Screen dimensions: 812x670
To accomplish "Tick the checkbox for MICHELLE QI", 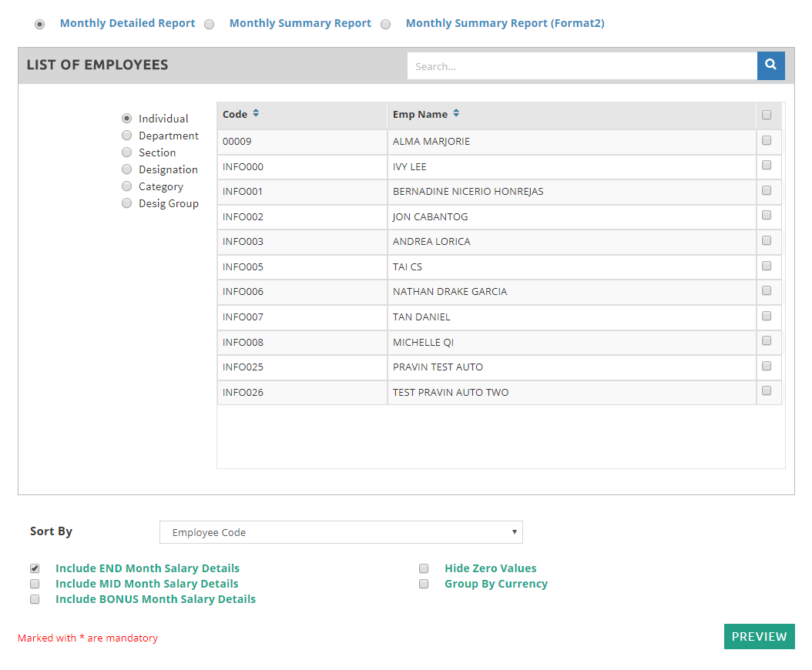I will [767, 341].
